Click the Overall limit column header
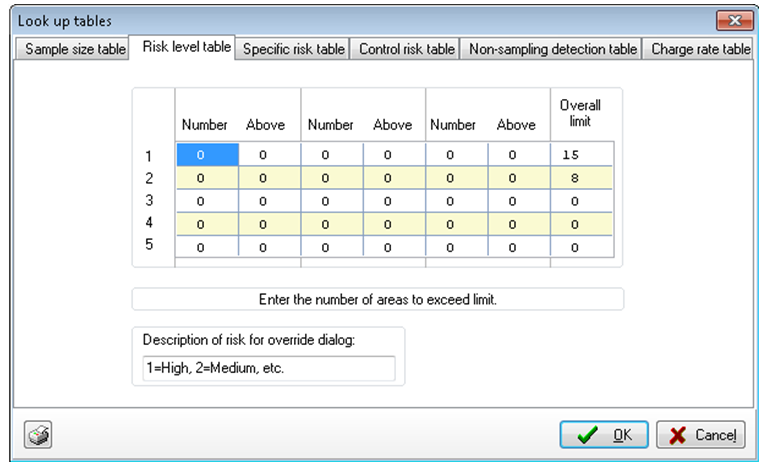765x463 pixels. (580, 113)
